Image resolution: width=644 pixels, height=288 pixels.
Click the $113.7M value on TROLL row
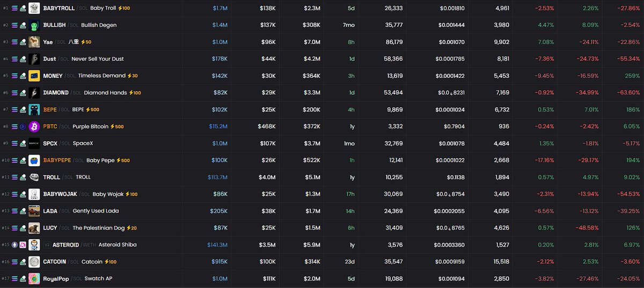pos(217,177)
